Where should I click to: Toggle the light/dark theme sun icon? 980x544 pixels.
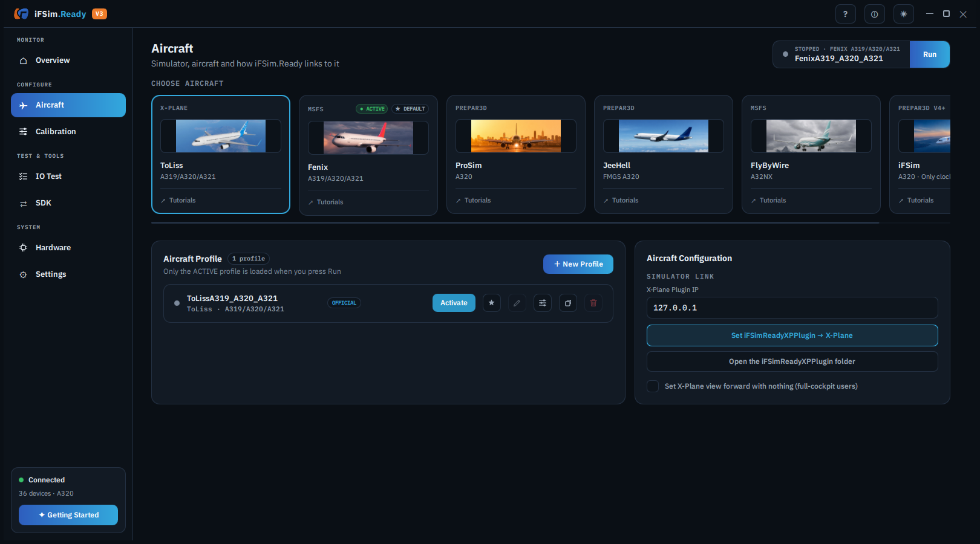tap(903, 14)
